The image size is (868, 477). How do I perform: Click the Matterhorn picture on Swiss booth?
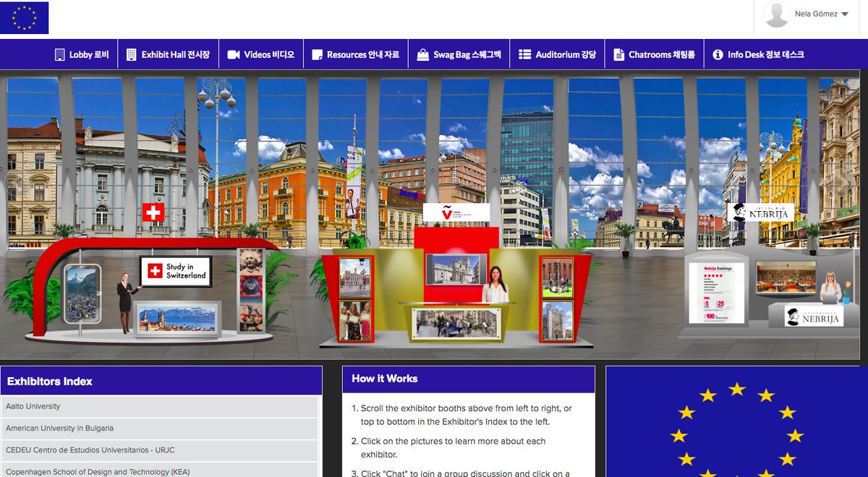pyautogui.click(x=82, y=293)
